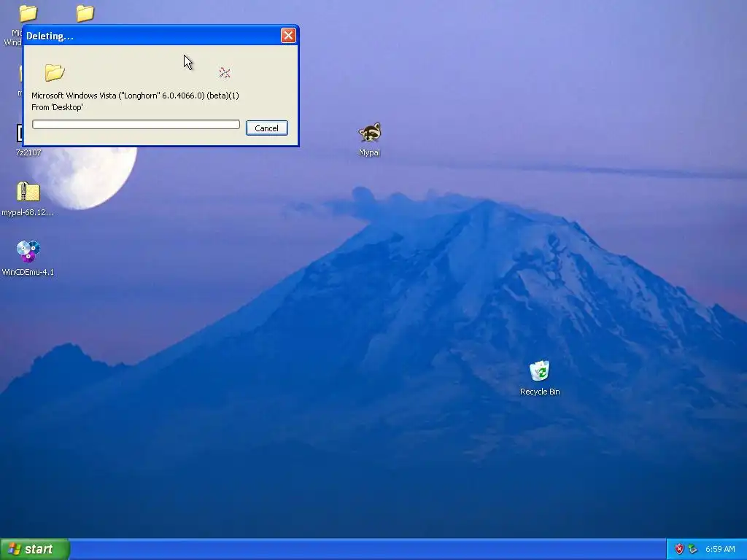
Task: Click the Longhorn 6.0.4066.0 folder name text
Action: coord(135,96)
